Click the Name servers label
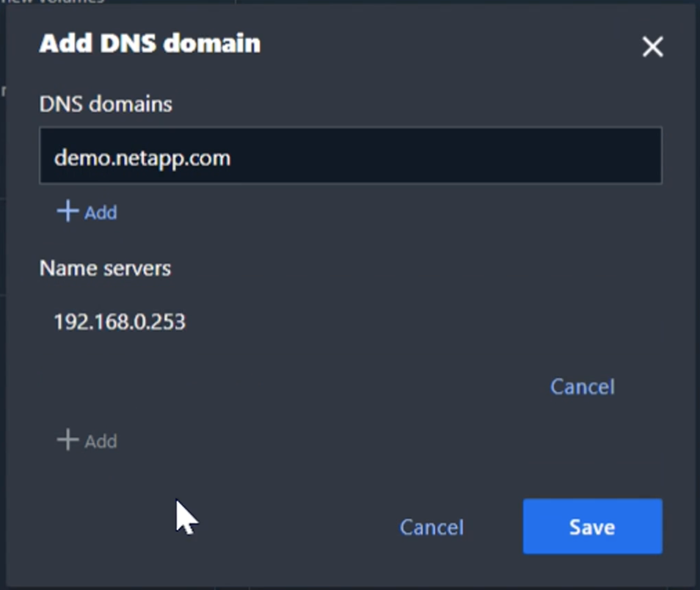 coord(105,268)
